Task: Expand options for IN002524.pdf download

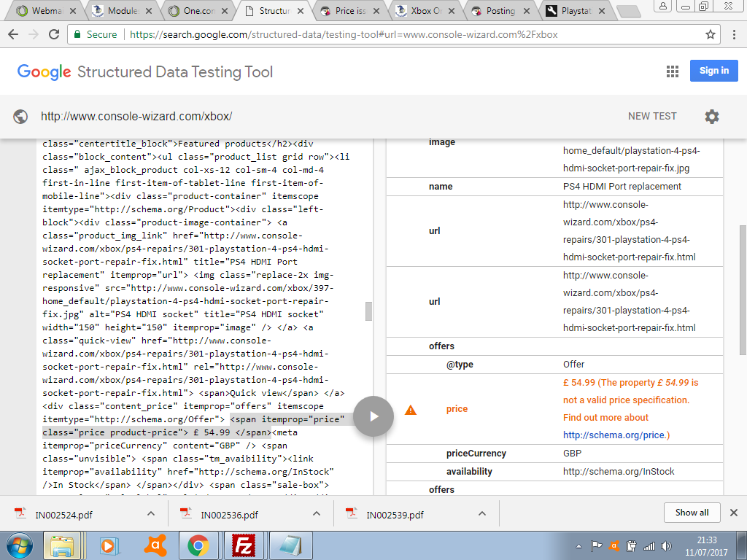Action: (151, 513)
